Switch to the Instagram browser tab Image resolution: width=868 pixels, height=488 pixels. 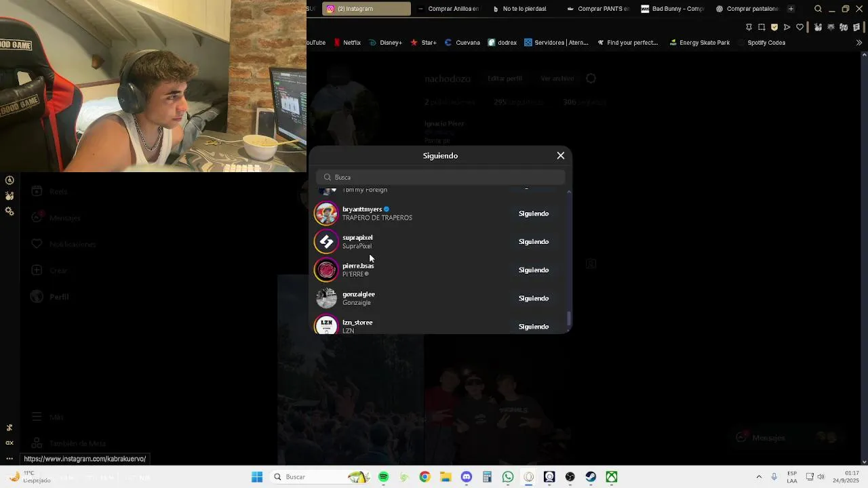(366, 9)
